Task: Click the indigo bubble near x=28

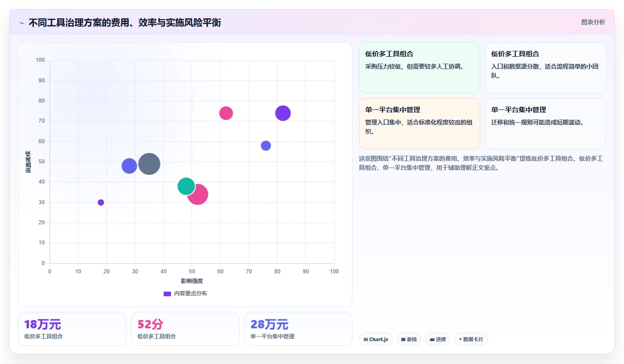Action: click(129, 166)
